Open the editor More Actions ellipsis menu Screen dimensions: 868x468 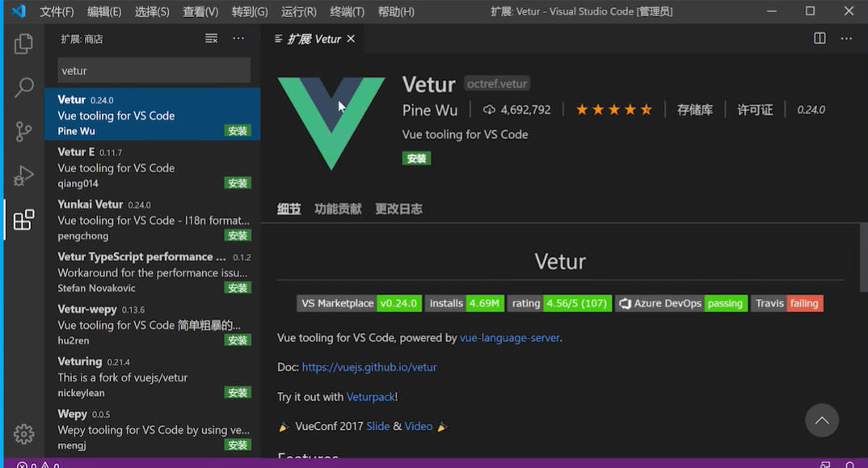846,38
